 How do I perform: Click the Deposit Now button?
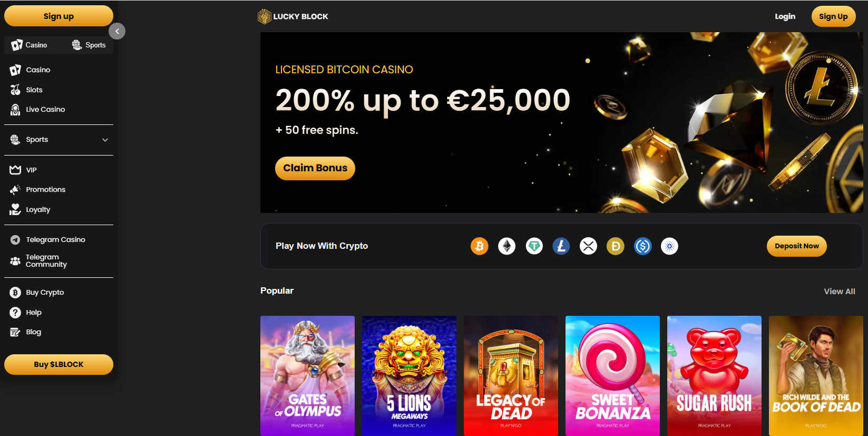[797, 246]
